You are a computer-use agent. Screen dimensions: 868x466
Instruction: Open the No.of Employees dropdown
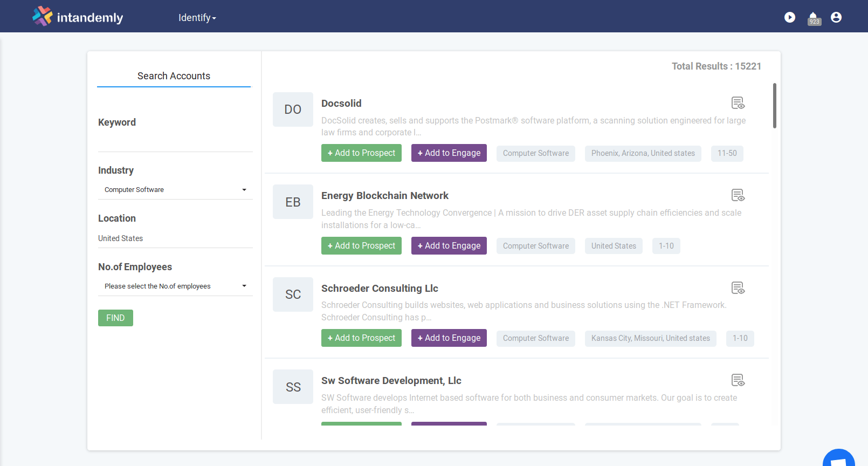[x=175, y=286]
